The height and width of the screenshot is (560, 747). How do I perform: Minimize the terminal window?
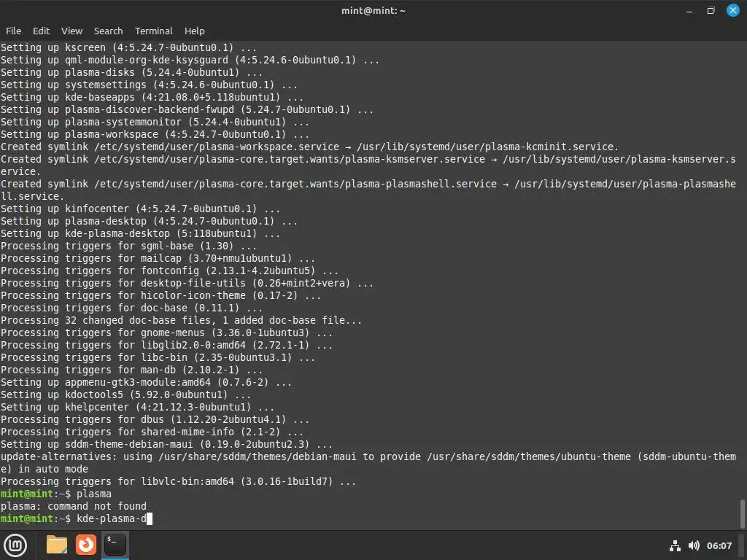pyautogui.click(x=689, y=10)
